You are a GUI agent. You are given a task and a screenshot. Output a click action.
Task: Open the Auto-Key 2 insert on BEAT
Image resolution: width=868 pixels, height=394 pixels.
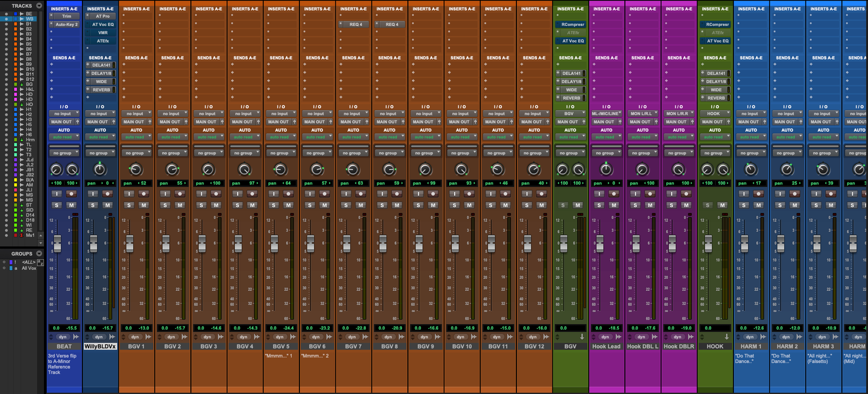coord(66,24)
